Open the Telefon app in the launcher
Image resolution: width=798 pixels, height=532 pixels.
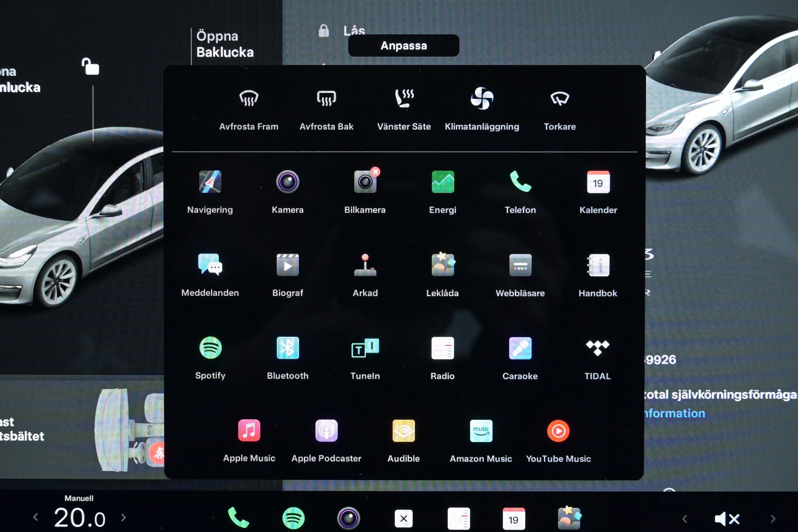(x=520, y=192)
